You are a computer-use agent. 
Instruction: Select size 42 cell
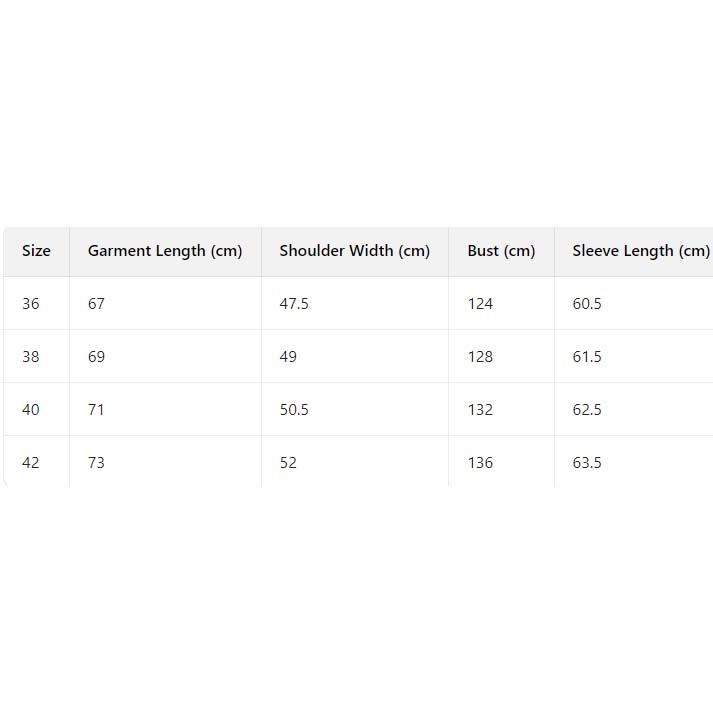pyautogui.click(x=31, y=463)
